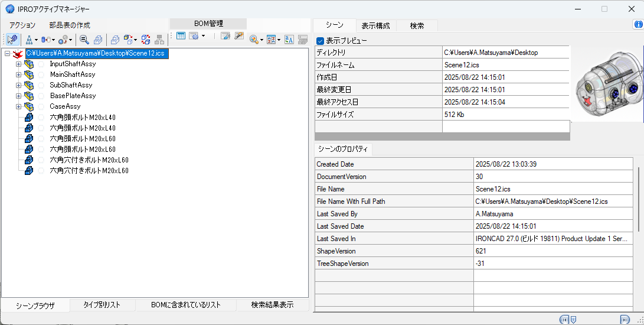Select the root path C:¥Users¥A.Matsuyama¥Desktop¥Scene12.ics

pos(97,54)
